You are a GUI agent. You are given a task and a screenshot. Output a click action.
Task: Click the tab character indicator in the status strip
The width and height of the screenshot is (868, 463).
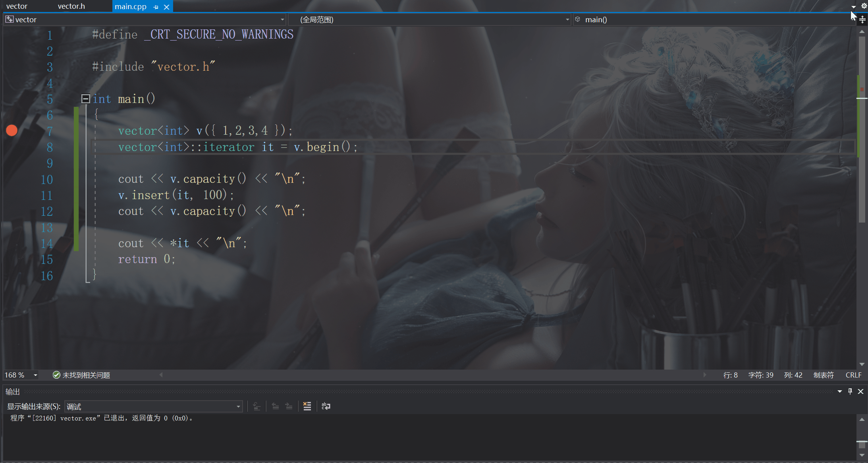tap(824, 375)
